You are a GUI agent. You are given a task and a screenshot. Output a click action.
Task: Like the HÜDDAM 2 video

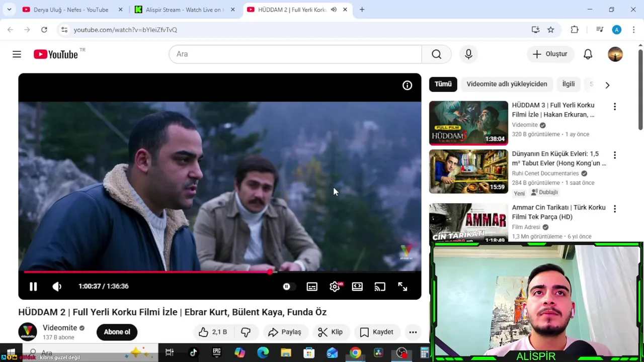pyautogui.click(x=213, y=332)
